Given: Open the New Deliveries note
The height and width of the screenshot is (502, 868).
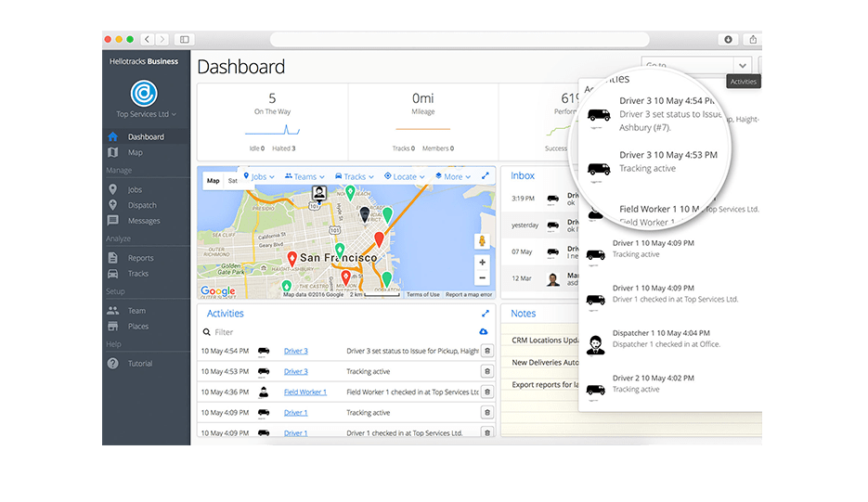Looking at the screenshot, I should 545,362.
